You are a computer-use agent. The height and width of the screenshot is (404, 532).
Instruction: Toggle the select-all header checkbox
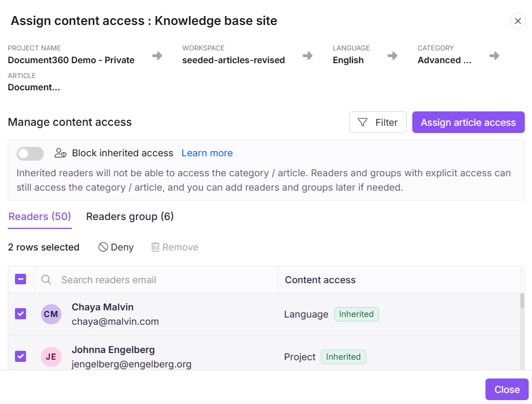coord(21,279)
